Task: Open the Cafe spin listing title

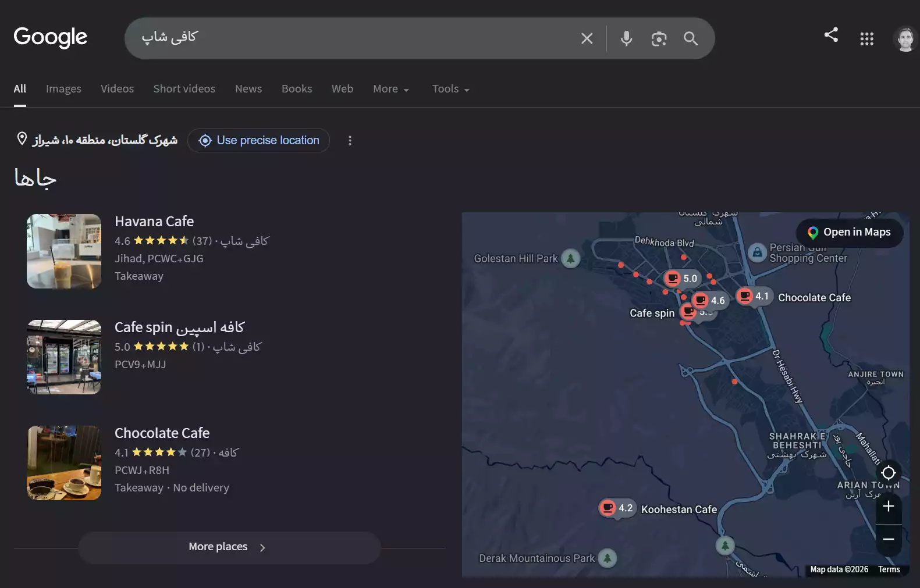Action: (x=179, y=327)
